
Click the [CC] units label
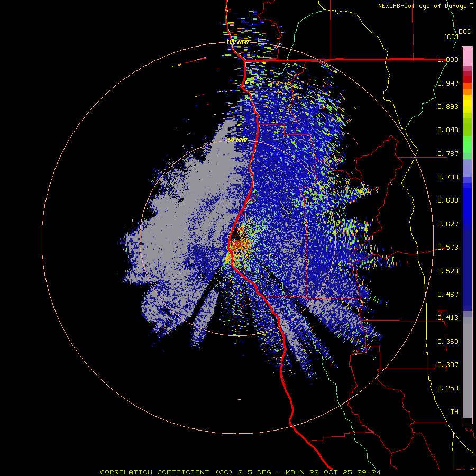[451, 36]
